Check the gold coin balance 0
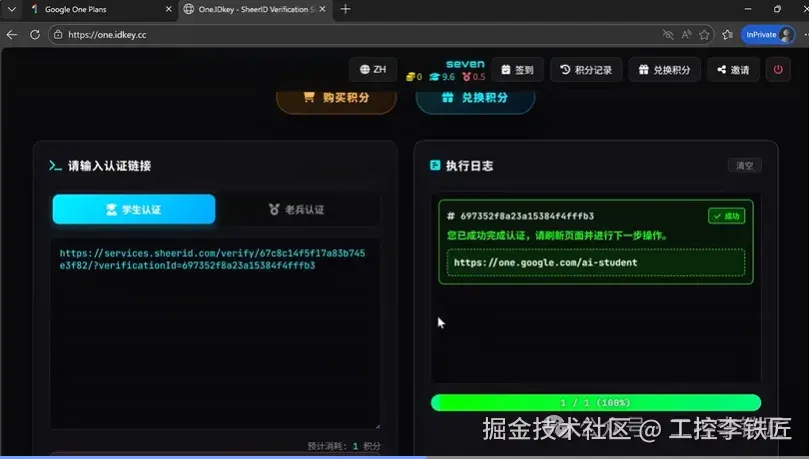809x459 pixels. pyautogui.click(x=414, y=77)
